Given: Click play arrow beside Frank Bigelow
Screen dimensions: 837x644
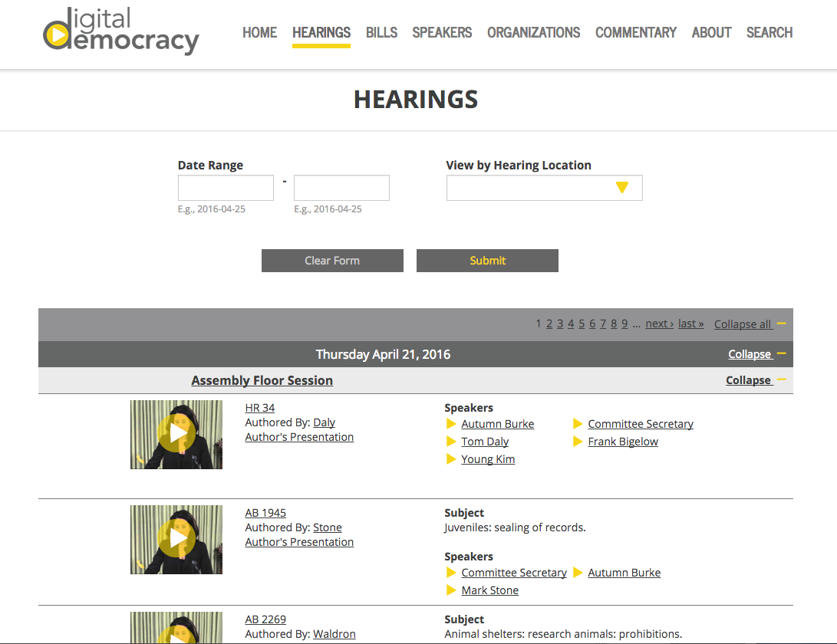Looking at the screenshot, I should 578,442.
